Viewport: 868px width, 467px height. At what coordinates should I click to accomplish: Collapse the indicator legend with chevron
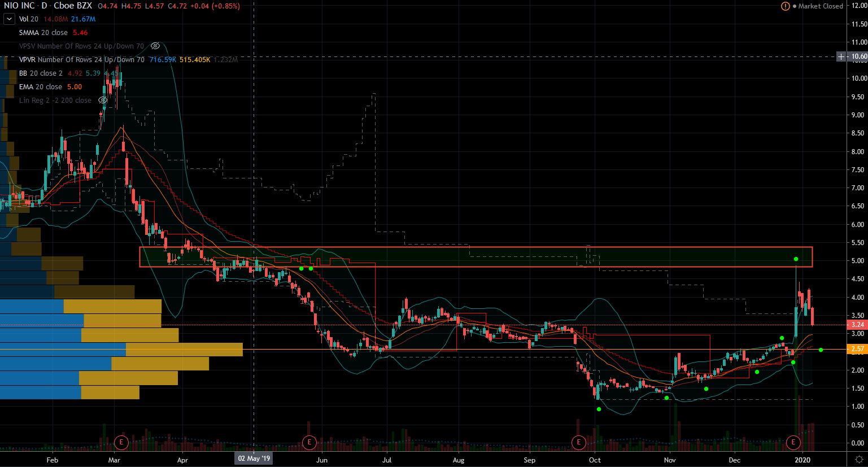[9, 19]
